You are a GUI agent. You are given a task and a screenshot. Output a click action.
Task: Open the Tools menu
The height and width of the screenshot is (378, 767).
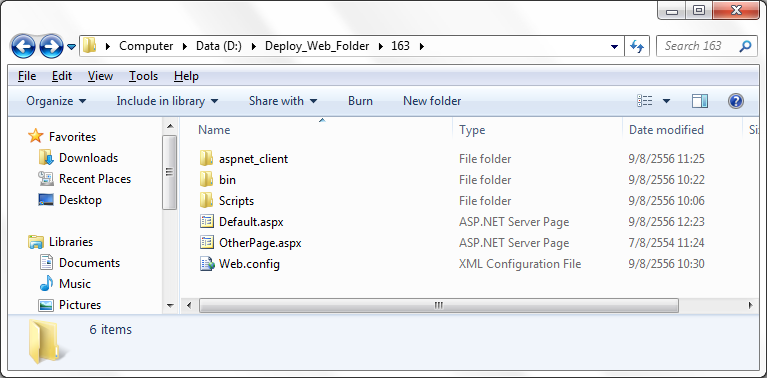tap(143, 76)
